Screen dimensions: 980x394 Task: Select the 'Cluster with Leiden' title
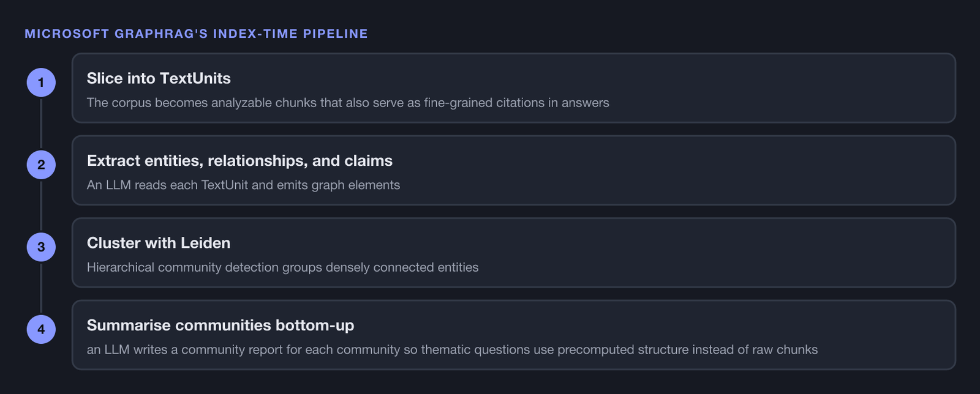coord(159,243)
